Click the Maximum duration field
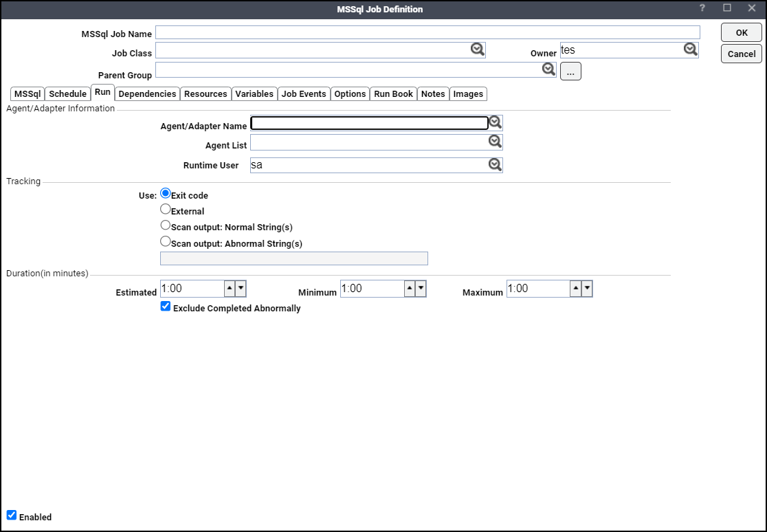The height and width of the screenshot is (532, 767). [x=539, y=289]
